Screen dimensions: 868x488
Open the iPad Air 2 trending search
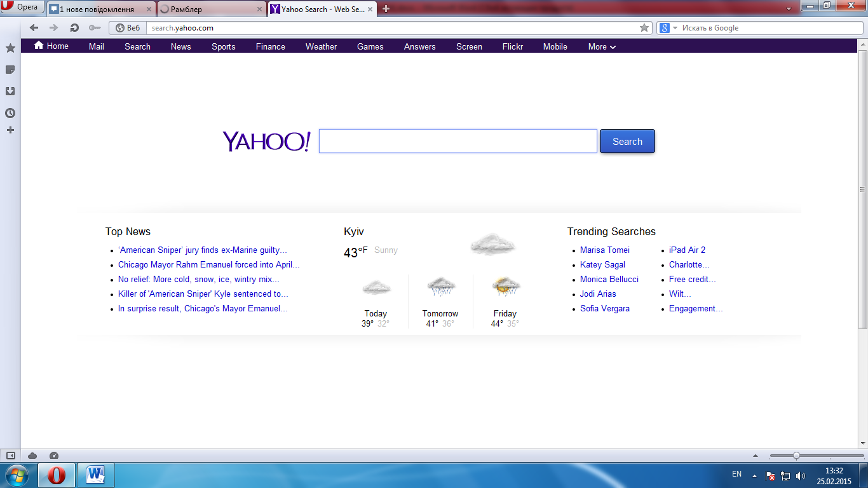(x=687, y=250)
